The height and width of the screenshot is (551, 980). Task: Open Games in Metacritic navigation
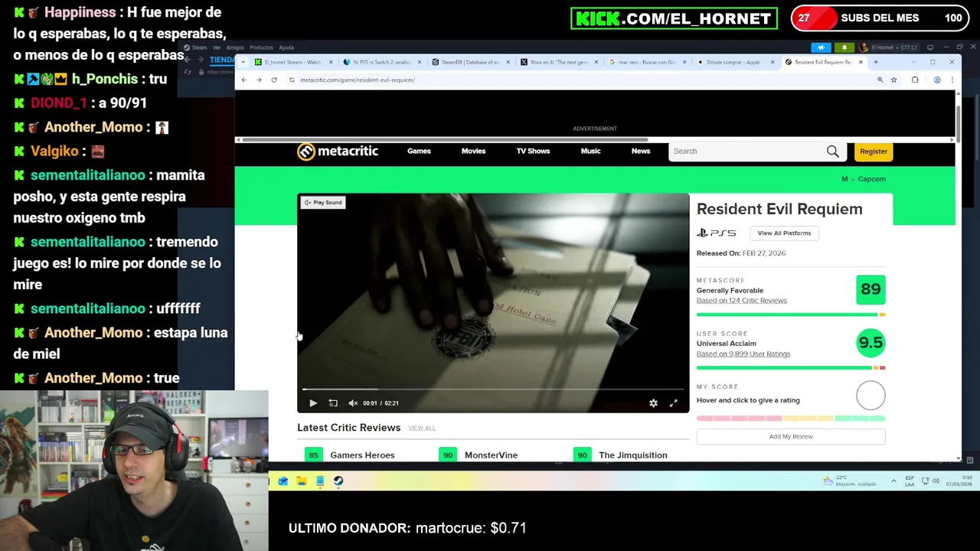pyautogui.click(x=419, y=152)
